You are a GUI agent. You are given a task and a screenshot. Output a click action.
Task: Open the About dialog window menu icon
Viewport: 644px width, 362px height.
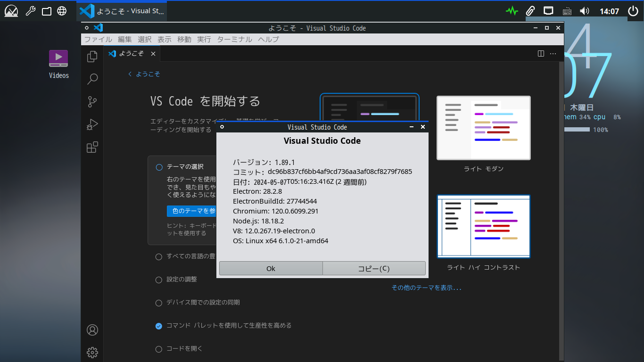[x=222, y=127]
